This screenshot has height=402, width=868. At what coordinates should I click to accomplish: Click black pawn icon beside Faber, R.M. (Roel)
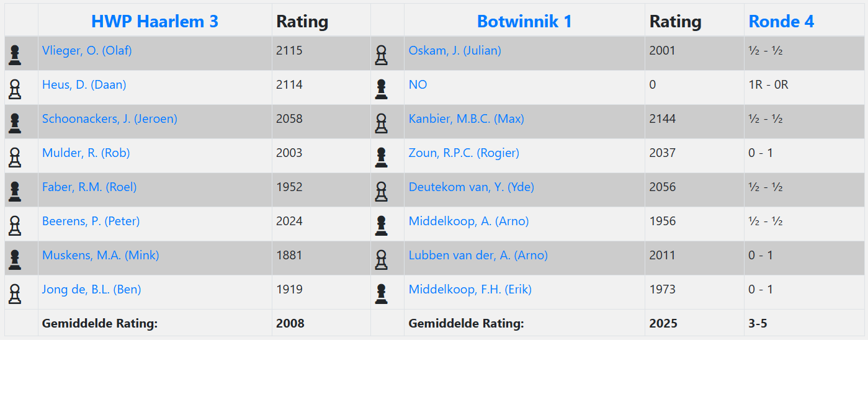tap(15, 192)
